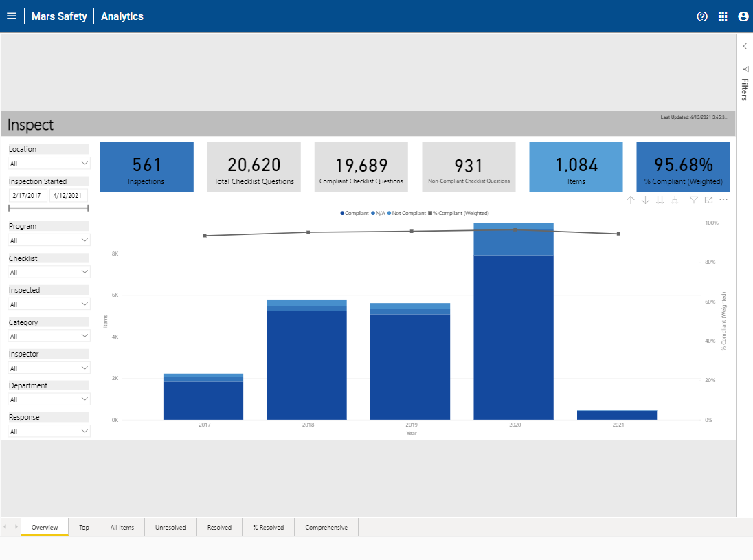Open the Comprehensive tab
The width and height of the screenshot is (753, 560).
pos(325,527)
